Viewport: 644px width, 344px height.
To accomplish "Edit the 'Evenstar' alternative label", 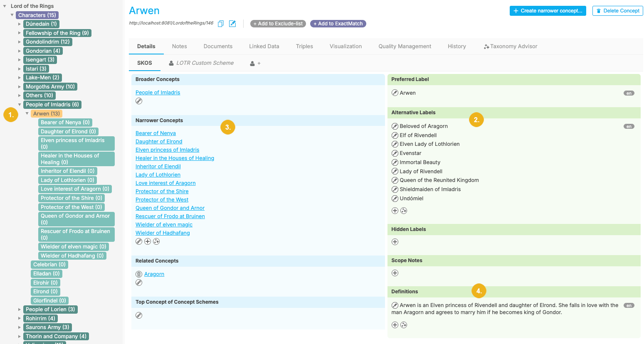I will [395, 153].
